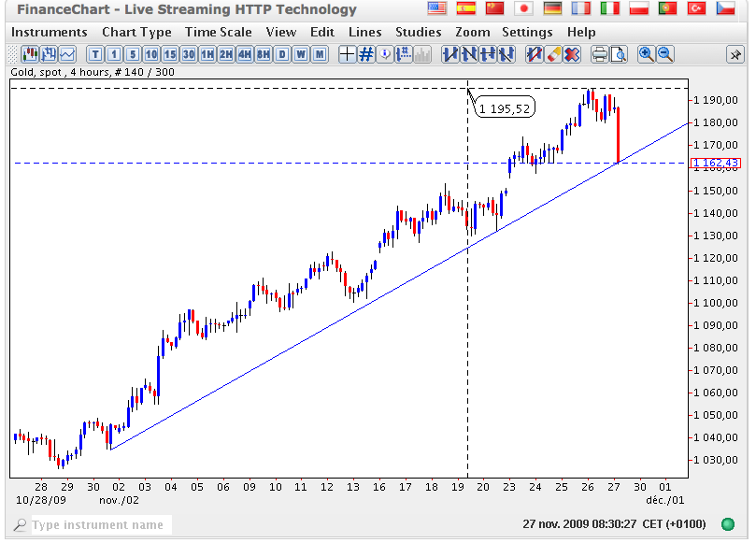Switch to the line chart icon
The width and height of the screenshot is (756, 543).
coord(67,54)
